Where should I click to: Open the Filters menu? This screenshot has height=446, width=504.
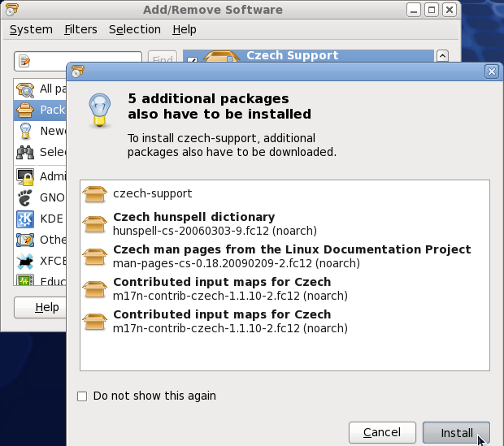[80, 29]
